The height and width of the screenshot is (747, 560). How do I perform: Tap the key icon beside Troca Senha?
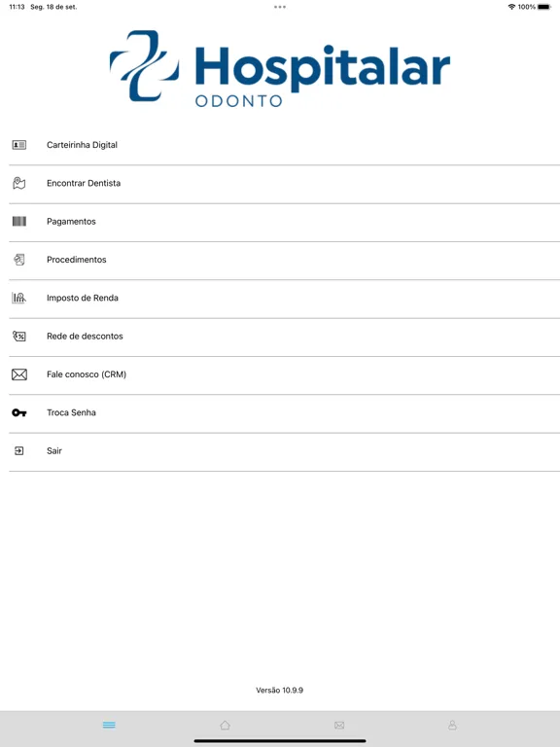tap(19, 412)
